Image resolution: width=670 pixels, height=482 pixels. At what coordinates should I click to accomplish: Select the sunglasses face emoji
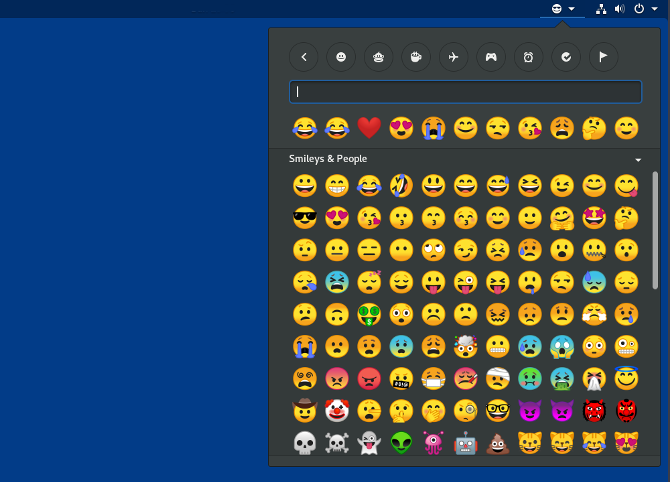(304, 218)
